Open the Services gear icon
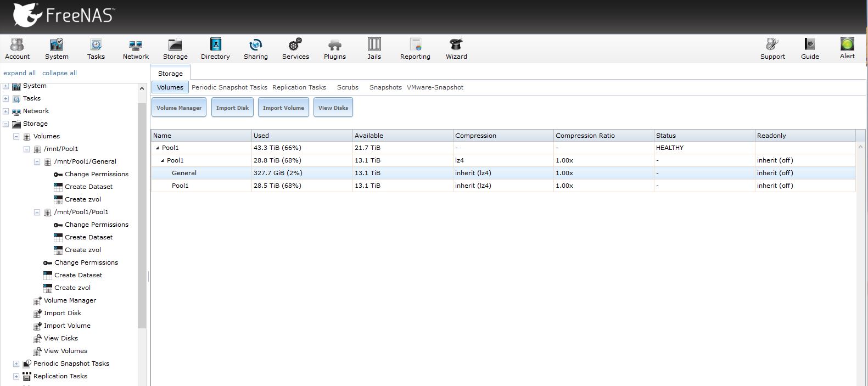 (295, 48)
